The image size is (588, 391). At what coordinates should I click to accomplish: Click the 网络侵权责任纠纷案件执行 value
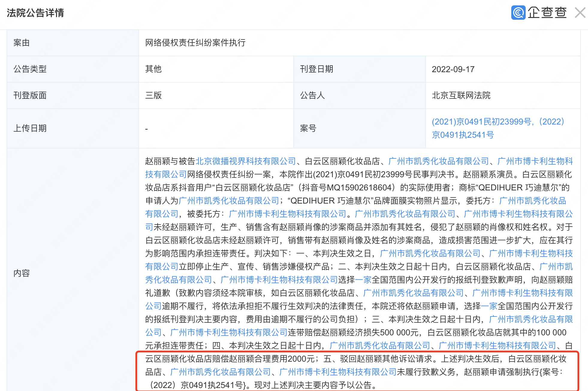coord(195,43)
